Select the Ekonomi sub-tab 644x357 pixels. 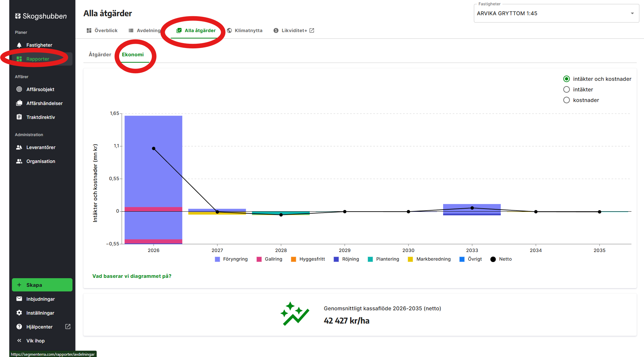click(x=133, y=55)
